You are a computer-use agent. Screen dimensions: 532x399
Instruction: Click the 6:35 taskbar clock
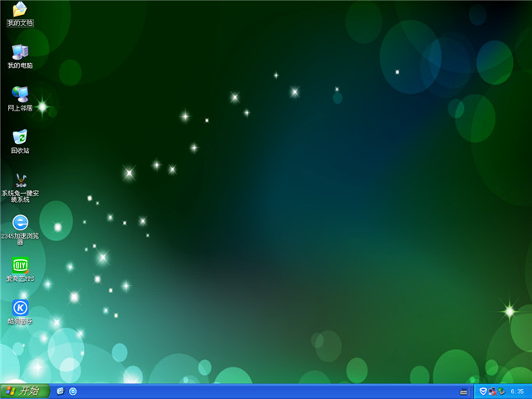tap(517, 392)
